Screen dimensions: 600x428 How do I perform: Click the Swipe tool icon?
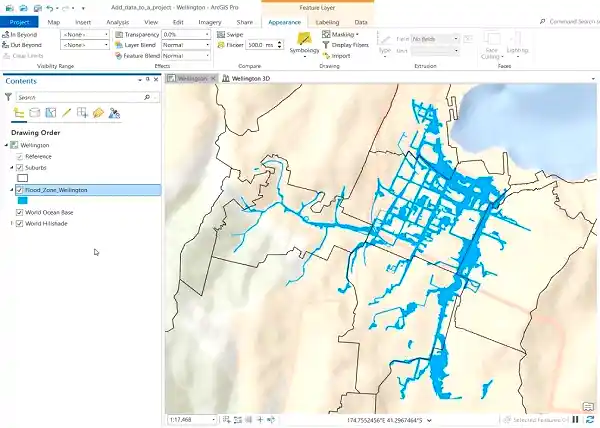tap(220, 34)
